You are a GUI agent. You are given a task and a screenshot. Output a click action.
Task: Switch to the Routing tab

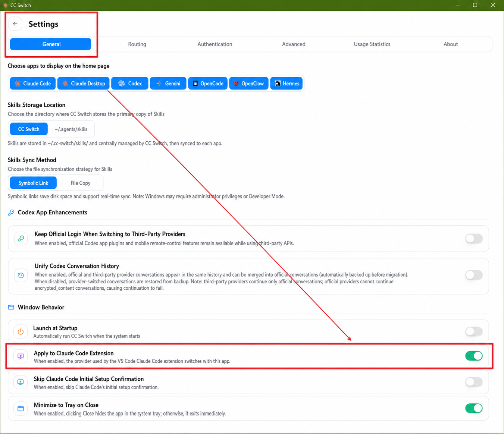tap(137, 44)
